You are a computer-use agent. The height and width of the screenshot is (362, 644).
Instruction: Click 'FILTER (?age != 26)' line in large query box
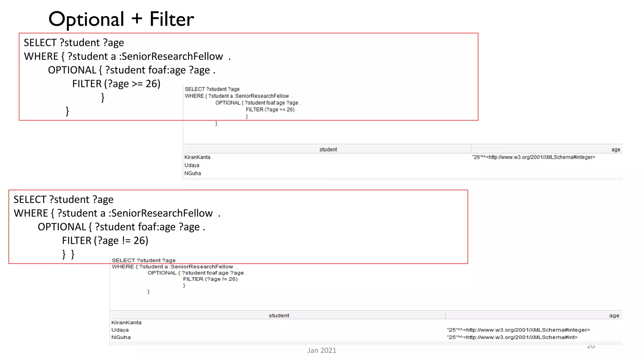(x=105, y=241)
